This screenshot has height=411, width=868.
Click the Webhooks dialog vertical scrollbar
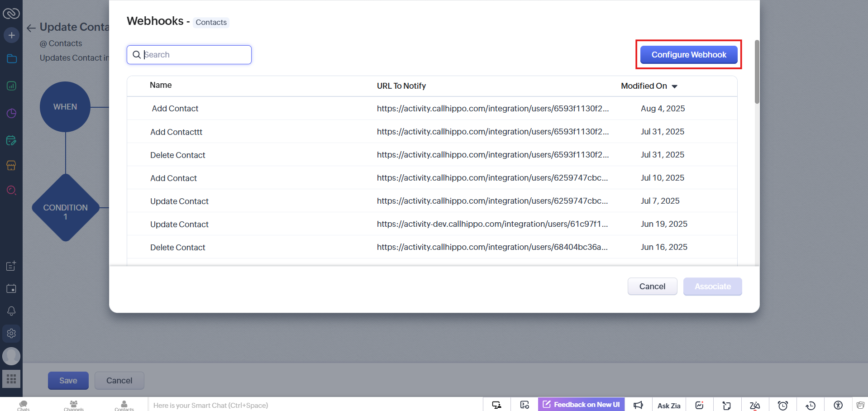757,72
